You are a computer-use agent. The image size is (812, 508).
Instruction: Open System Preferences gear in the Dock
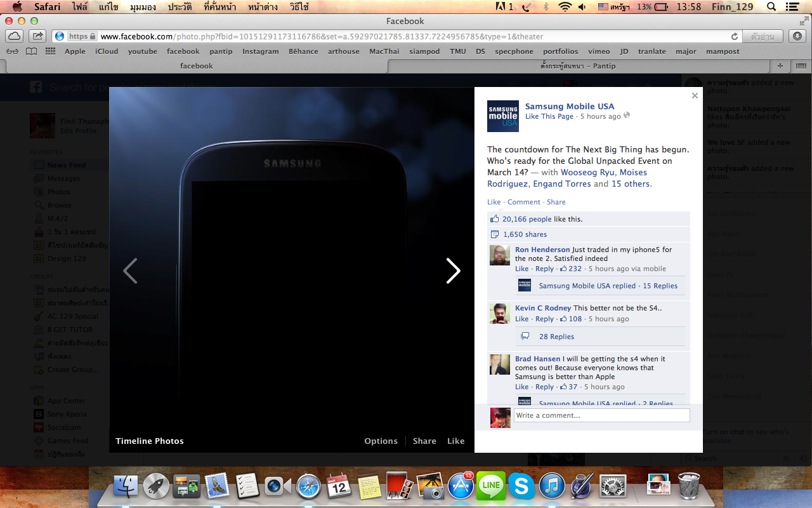[x=613, y=486]
